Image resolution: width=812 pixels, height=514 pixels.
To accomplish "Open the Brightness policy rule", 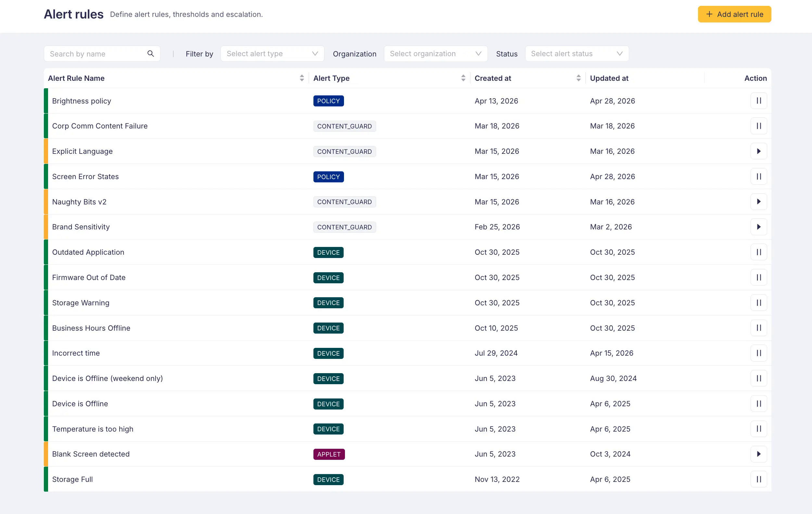I will pyautogui.click(x=81, y=101).
